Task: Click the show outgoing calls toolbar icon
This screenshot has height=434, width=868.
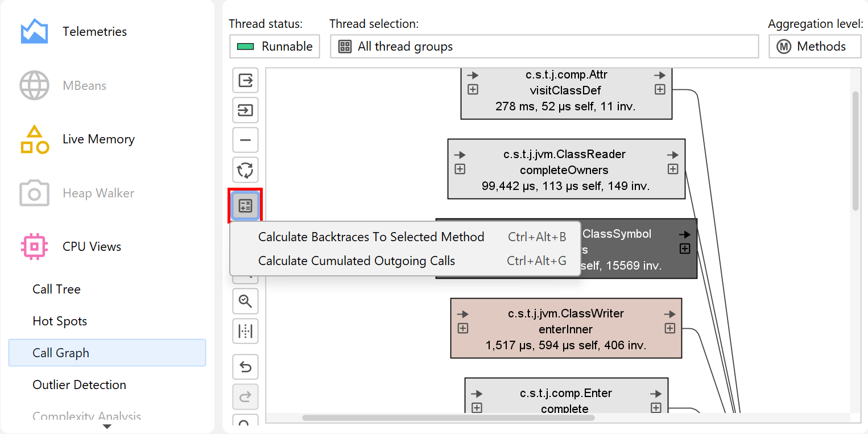Action: (245, 80)
